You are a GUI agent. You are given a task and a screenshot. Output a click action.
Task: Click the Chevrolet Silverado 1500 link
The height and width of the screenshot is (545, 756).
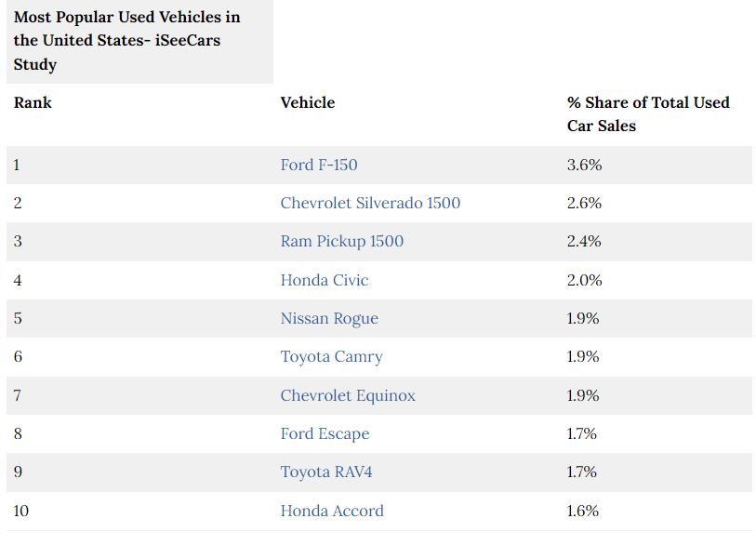point(370,203)
